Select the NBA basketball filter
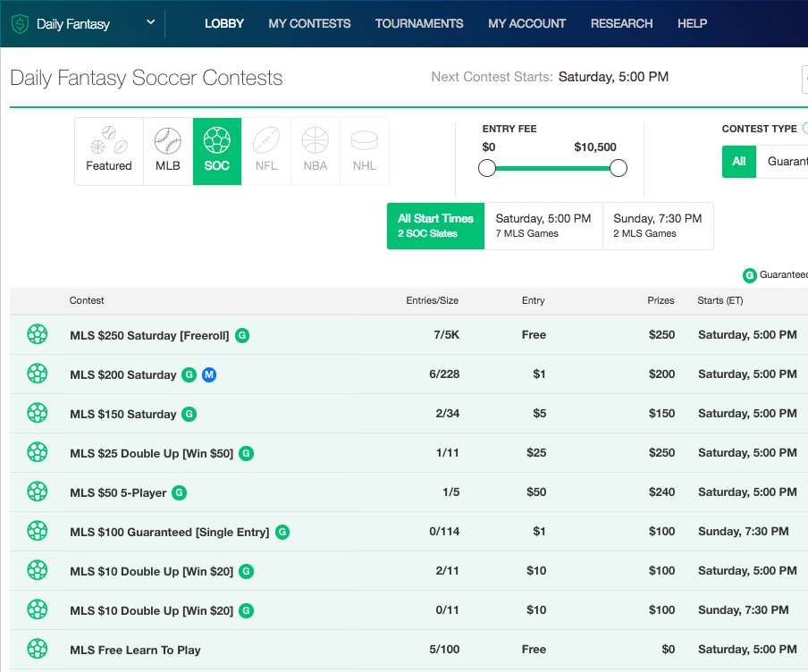 click(x=316, y=151)
